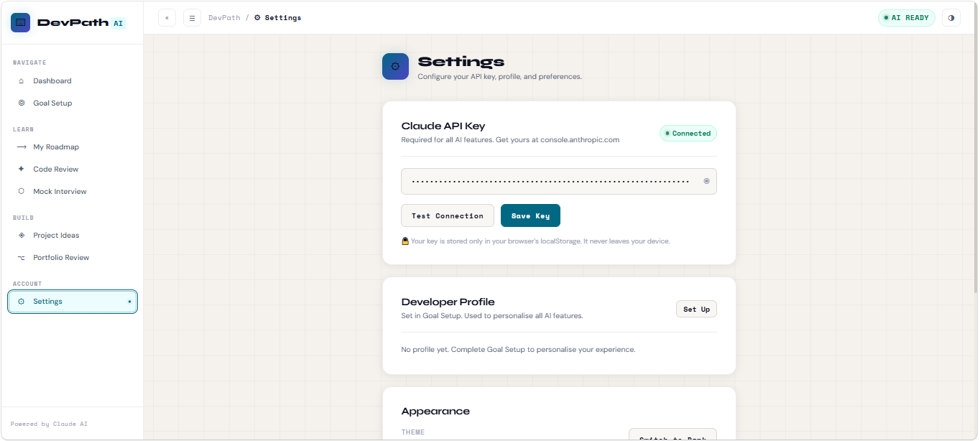
Task: Click the Appearance heading
Action: [x=435, y=412]
